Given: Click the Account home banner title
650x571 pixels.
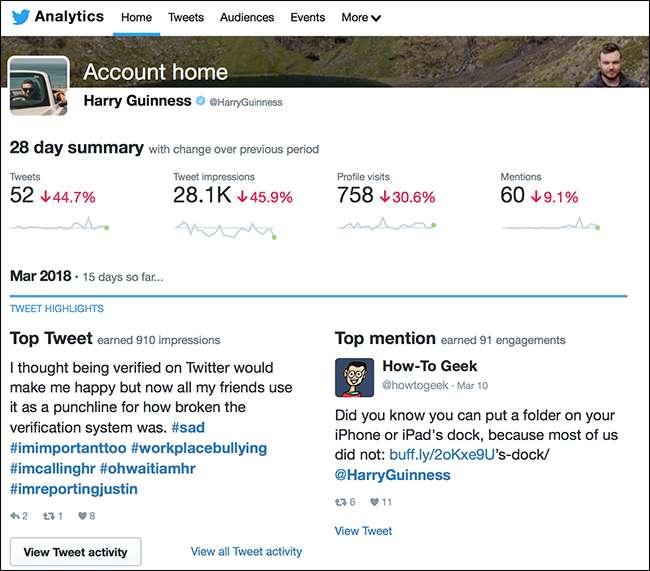Looking at the screenshot, I should [x=155, y=72].
